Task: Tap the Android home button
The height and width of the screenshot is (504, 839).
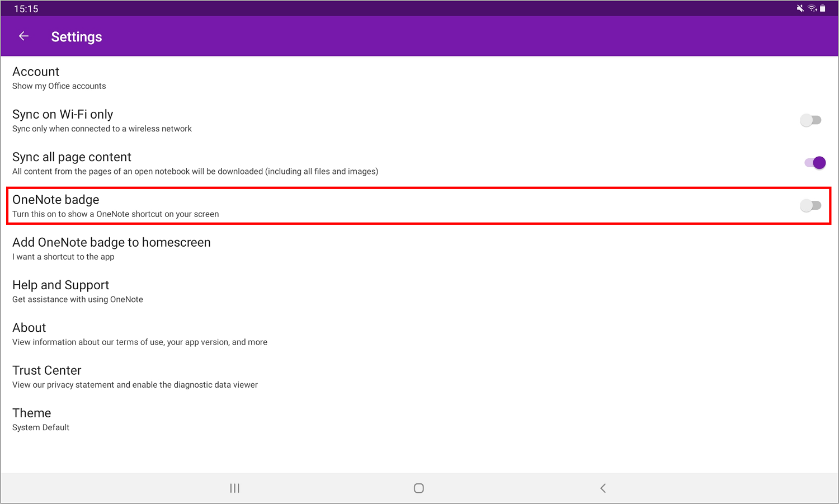Action: click(419, 488)
